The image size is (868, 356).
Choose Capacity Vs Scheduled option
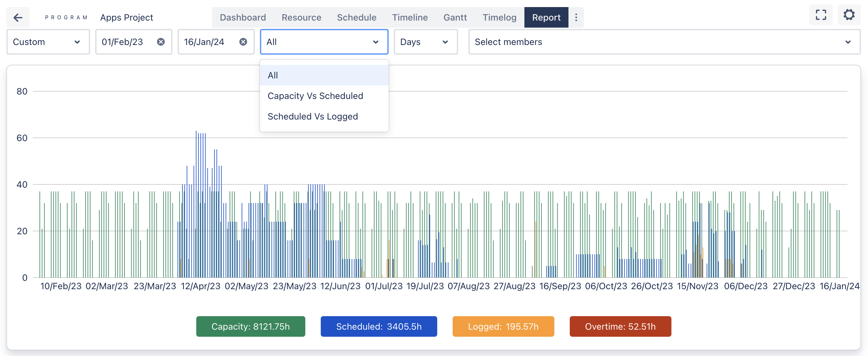pos(315,96)
